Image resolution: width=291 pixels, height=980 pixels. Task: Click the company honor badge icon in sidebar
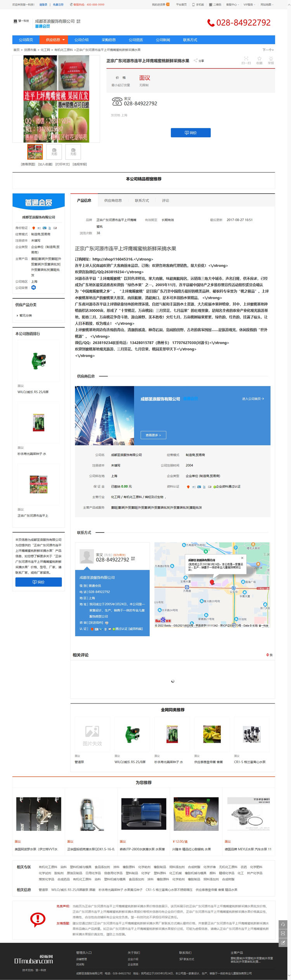33,287
